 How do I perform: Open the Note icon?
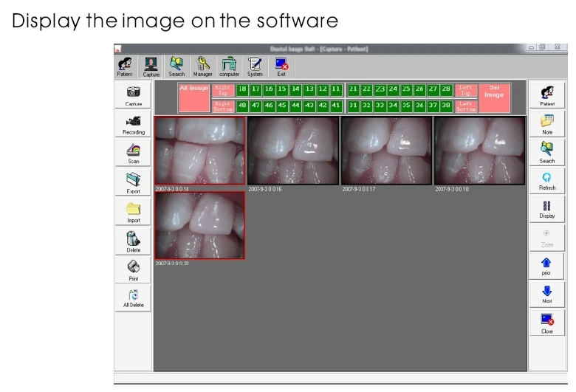click(547, 124)
